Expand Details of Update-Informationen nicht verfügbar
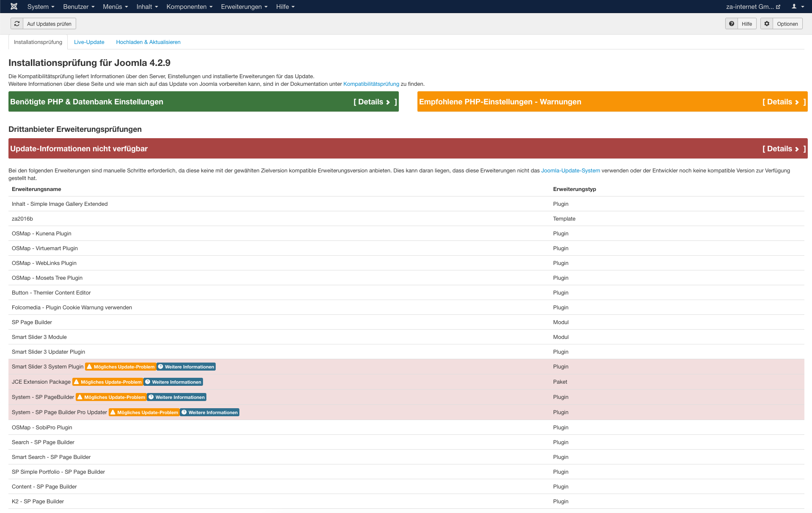The image size is (812, 513). coord(784,149)
